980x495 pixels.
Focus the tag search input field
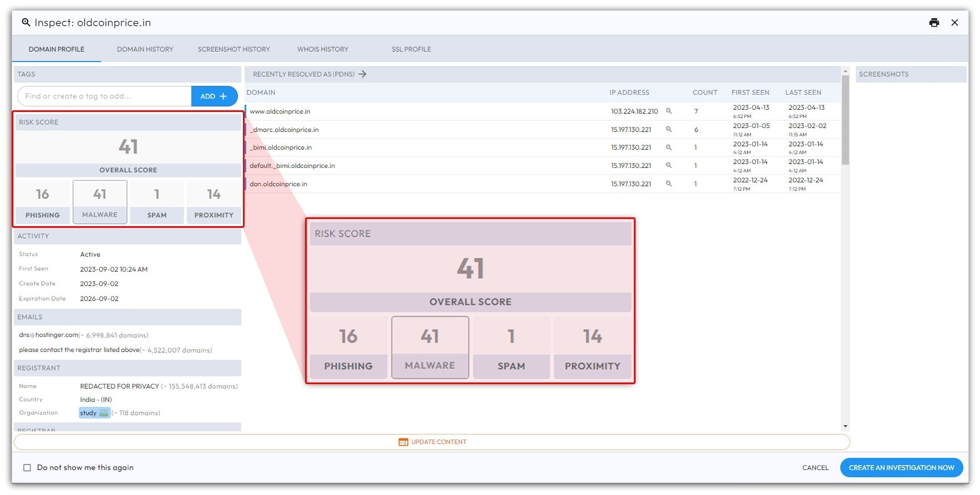104,96
